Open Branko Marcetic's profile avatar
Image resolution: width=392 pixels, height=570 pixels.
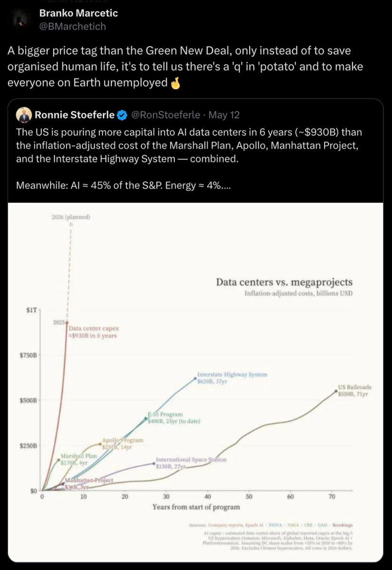[x=19, y=19]
